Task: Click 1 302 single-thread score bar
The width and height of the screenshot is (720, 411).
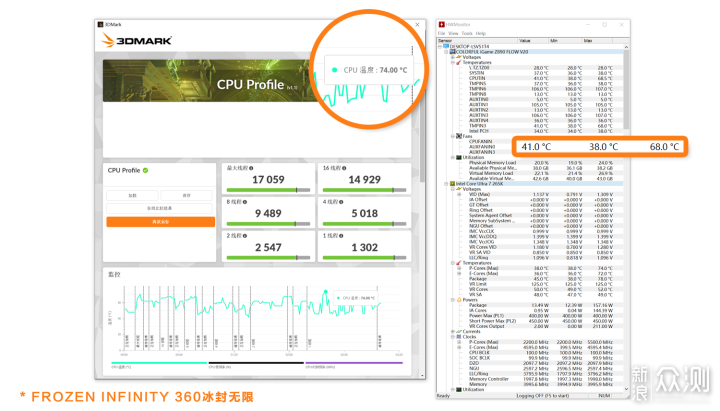Action: [x=365, y=258]
